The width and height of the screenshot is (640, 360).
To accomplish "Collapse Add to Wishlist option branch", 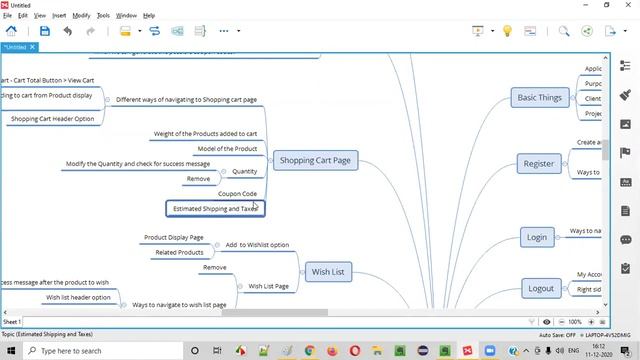I will (217, 245).
